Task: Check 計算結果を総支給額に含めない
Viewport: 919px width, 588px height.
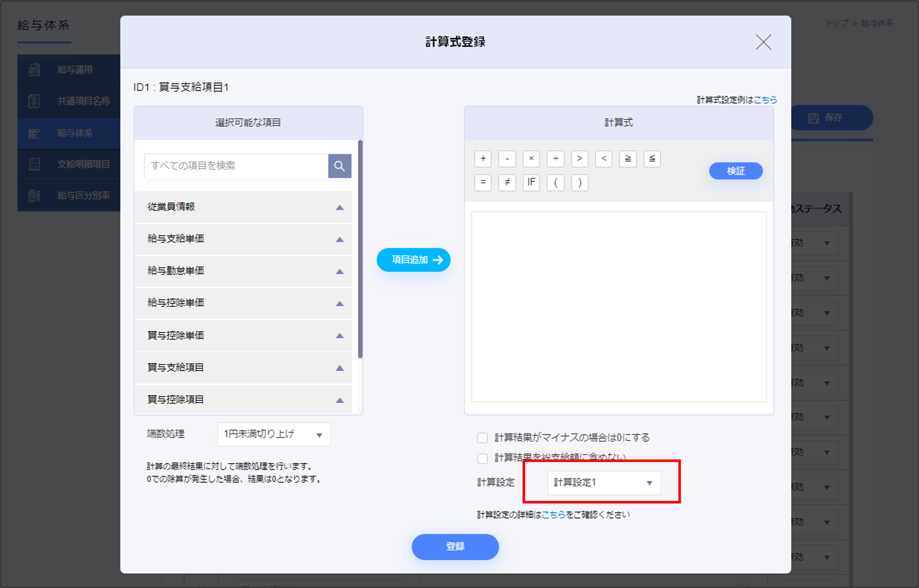Action: click(482, 458)
